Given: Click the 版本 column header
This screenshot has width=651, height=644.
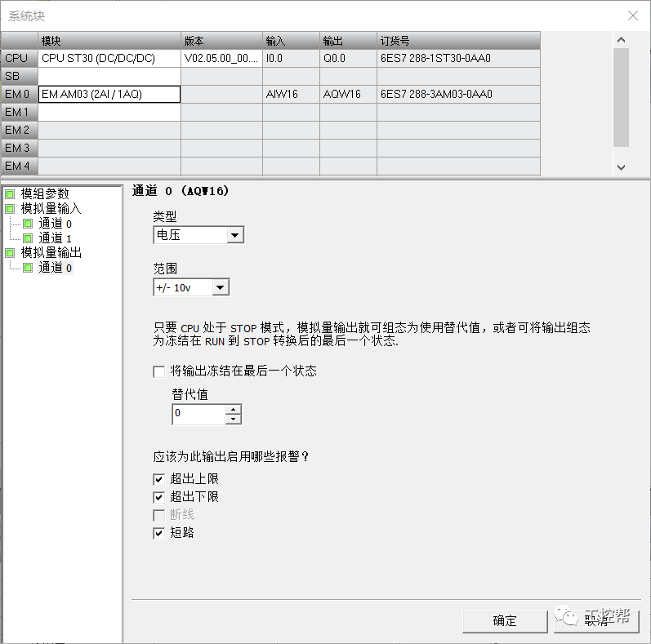Looking at the screenshot, I should (221, 41).
